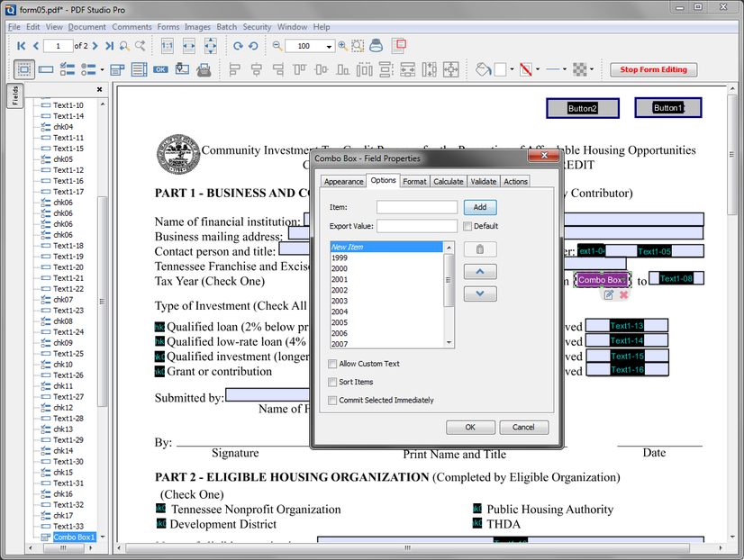Screen dimensions: 744x560
Task: Click checkbox beside Public Housing Authority
Action: coord(477,509)
